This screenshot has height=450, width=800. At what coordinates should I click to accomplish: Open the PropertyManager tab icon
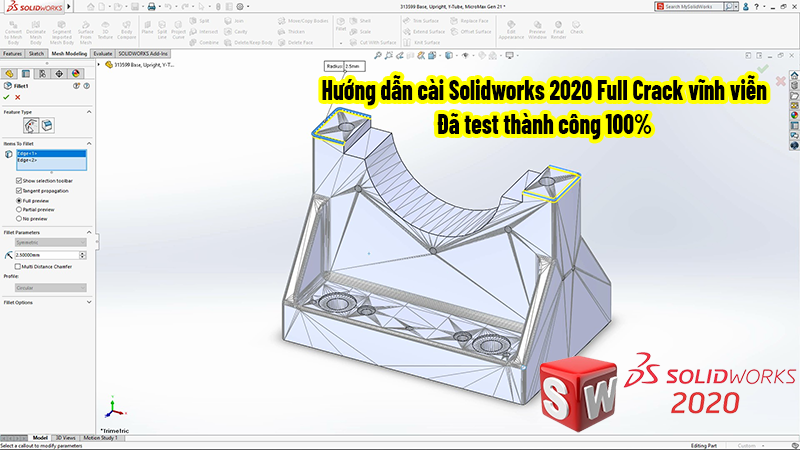(26, 73)
